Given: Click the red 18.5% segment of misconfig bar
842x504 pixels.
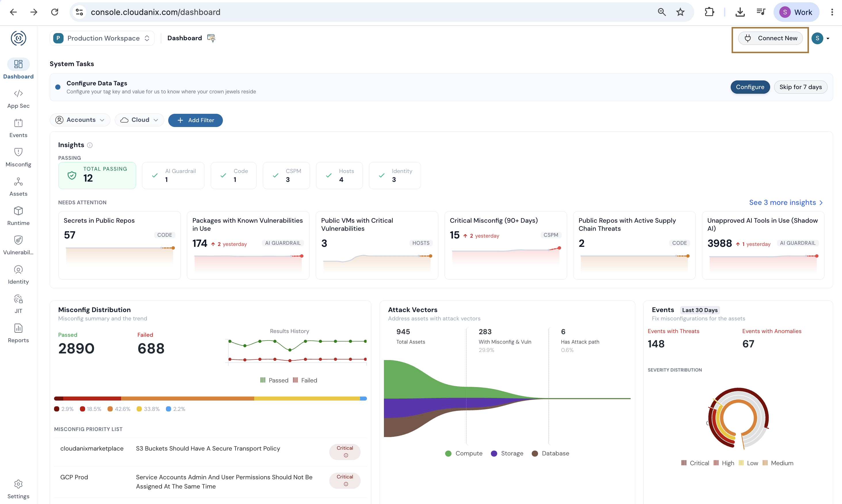Looking at the screenshot, I should coord(92,398).
